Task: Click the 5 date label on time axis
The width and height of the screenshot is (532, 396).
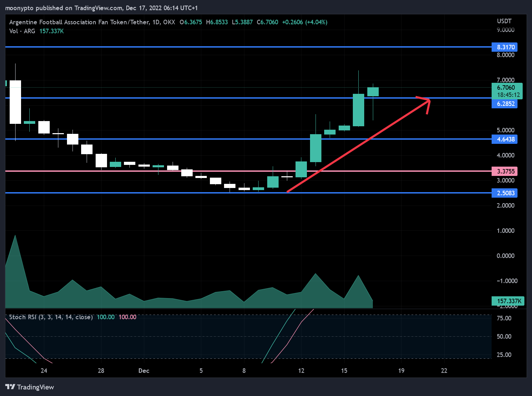Action: click(x=201, y=371)
